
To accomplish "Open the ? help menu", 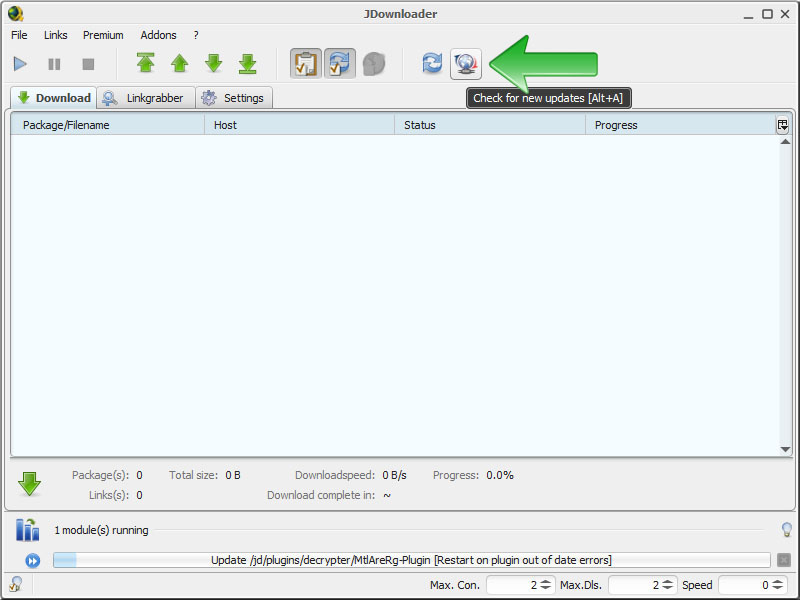I will (x=196, y=35).
